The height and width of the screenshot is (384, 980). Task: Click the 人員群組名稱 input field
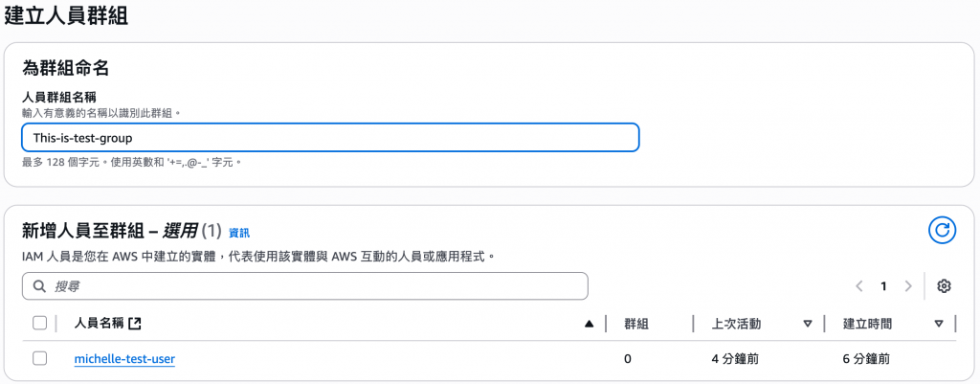pyautogui.click(x=329, y=138)
